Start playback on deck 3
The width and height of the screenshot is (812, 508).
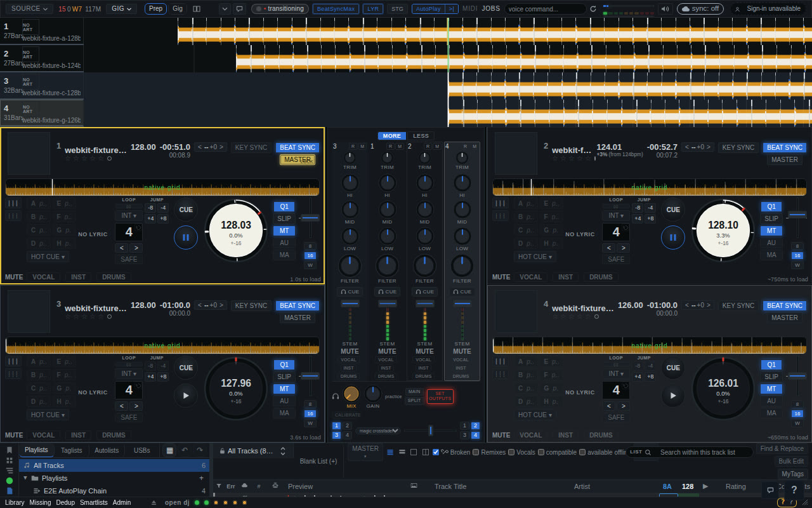click(x=186, y=396)
